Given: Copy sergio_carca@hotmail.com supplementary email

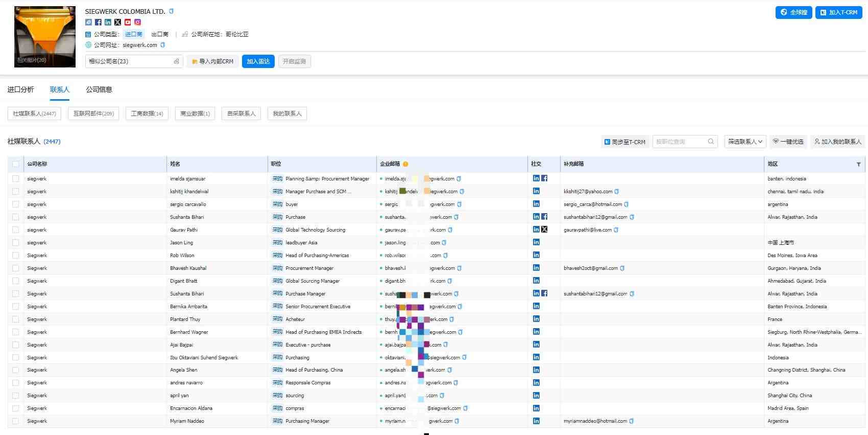Looking at the screenshot, I should (626, 204).
